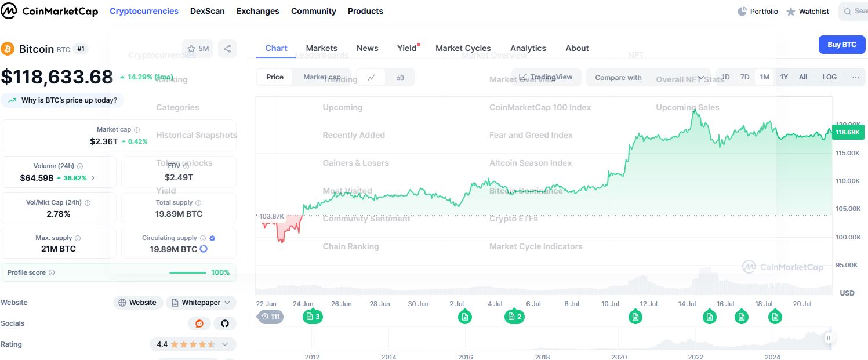Open Portfolio from the header
Screen dimensions: 868x360
click(x=758, y=12)
